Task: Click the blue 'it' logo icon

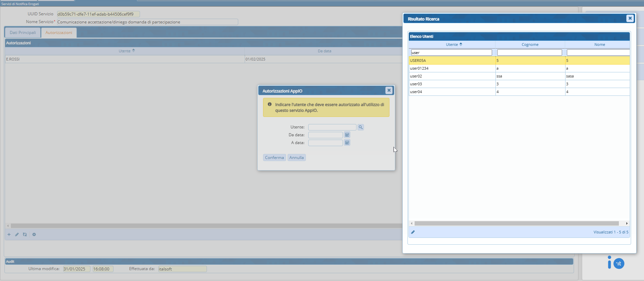Action: 619,263
